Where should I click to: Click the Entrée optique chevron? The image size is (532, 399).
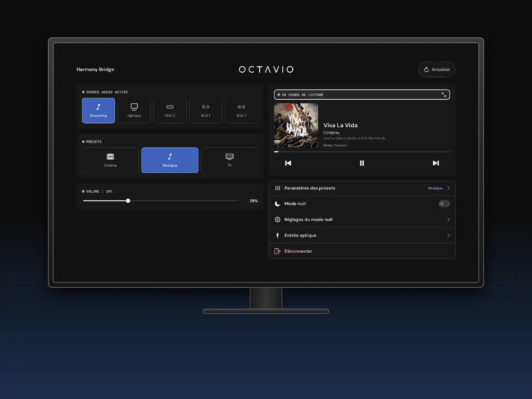pos(448,235)
